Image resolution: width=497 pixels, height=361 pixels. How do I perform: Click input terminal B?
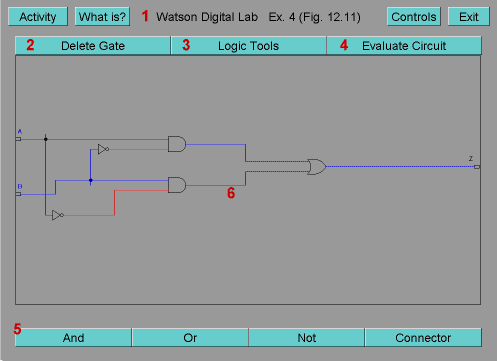[x=18, y=194]
